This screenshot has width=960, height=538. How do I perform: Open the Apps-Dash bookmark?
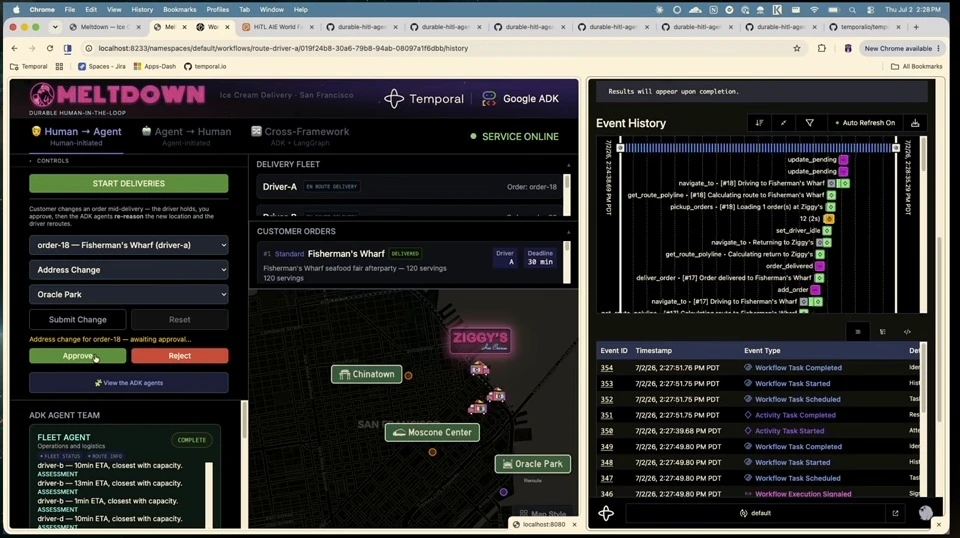coord(154,66)
